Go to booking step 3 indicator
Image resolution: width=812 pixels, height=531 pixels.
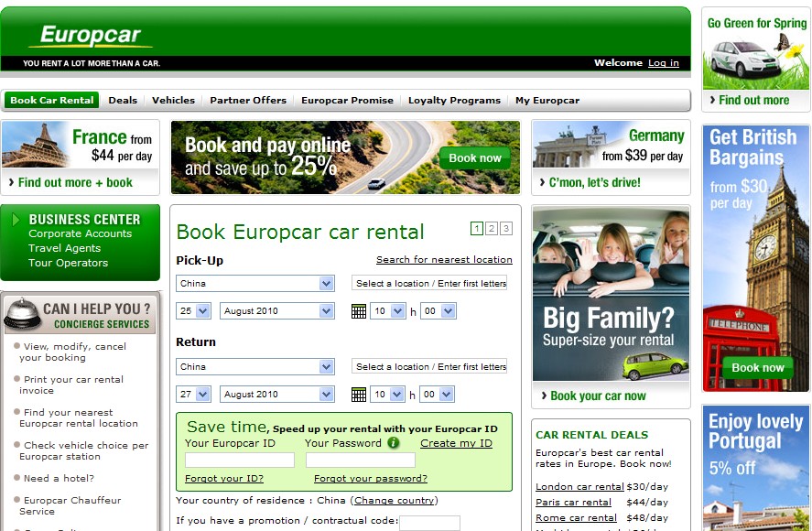[x=506, y=229]
